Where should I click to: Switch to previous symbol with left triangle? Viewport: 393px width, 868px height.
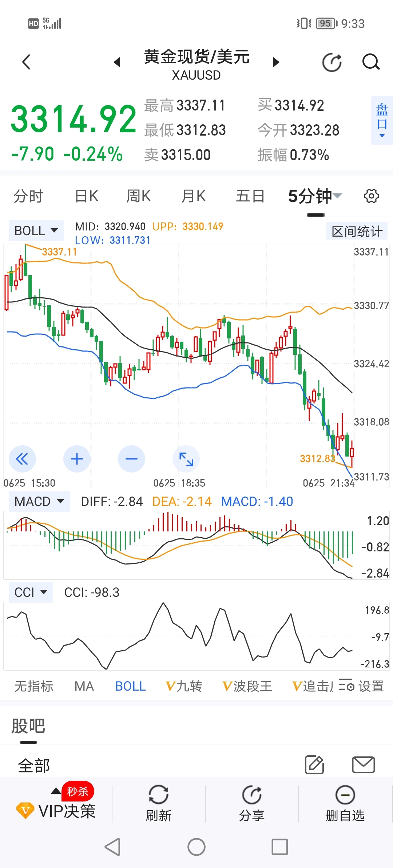[117, 62]
